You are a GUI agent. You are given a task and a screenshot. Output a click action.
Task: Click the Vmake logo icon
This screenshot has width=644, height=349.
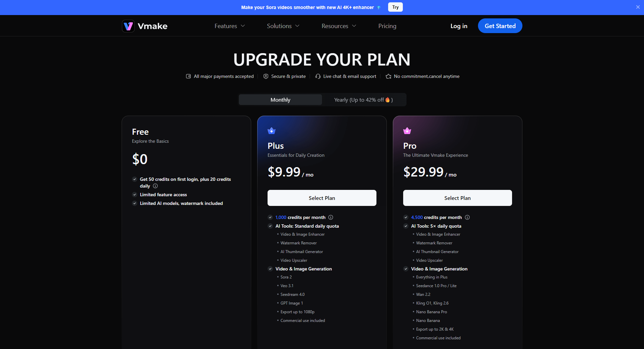point(128,26)
